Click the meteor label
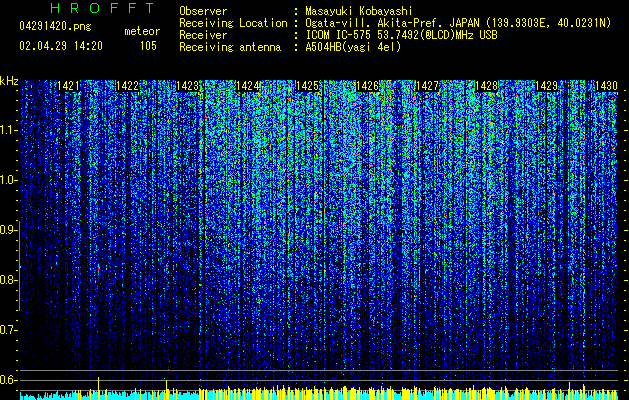Viewport: 629px width, 400px height. pos(142,31)
